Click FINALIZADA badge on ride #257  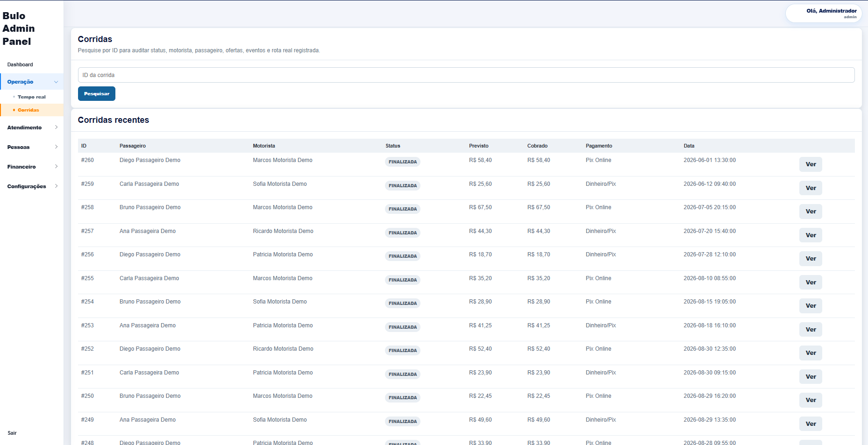pyautogui.click(x=403, y=233)
